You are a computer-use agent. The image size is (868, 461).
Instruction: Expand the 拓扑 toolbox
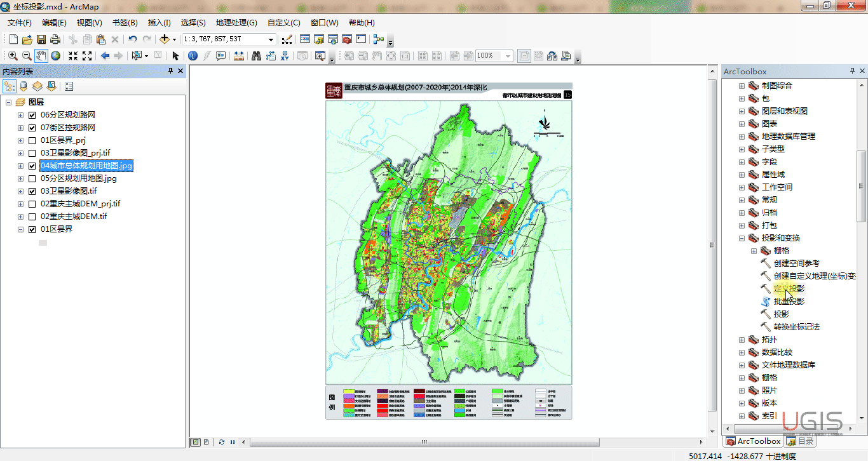point(742,340)
